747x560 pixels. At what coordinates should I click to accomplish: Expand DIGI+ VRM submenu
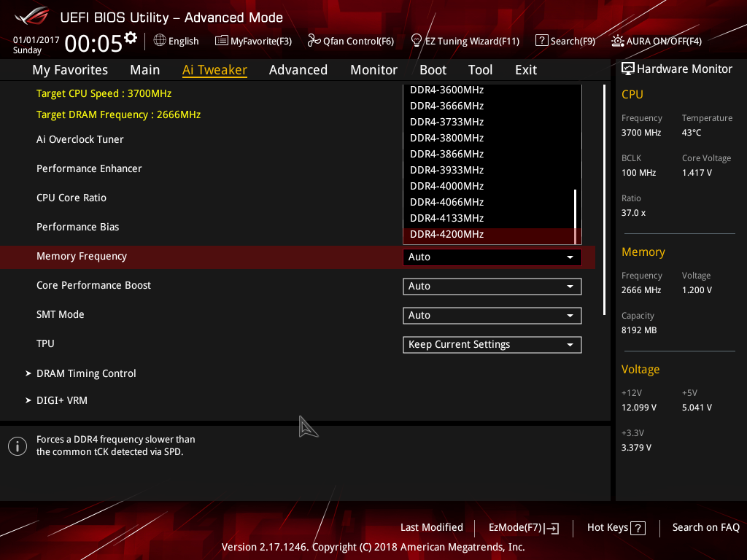pyautogui.click(x=62, y=400)
